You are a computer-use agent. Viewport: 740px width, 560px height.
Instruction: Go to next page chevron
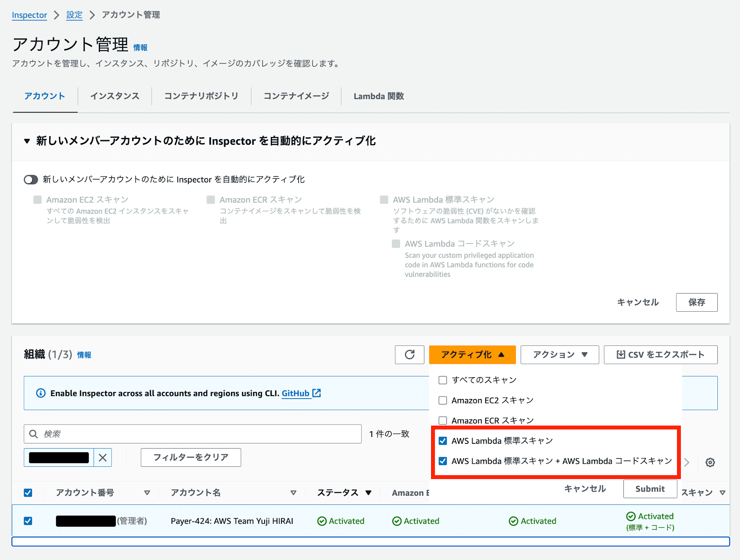coord(687,462)
